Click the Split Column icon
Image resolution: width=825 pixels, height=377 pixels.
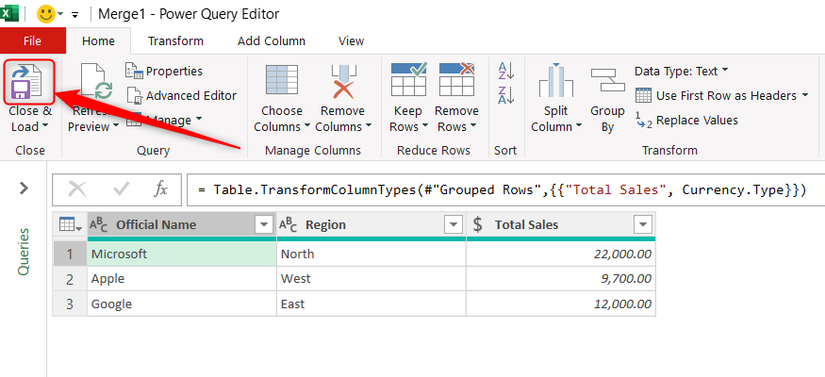556,80
